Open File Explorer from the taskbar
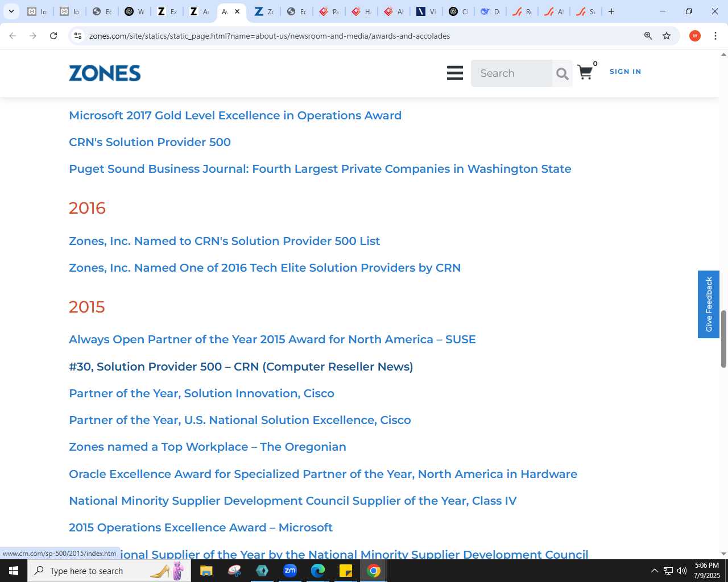This screenshot has height=582, width=728. pyautogui.click(x=206, y=571)
